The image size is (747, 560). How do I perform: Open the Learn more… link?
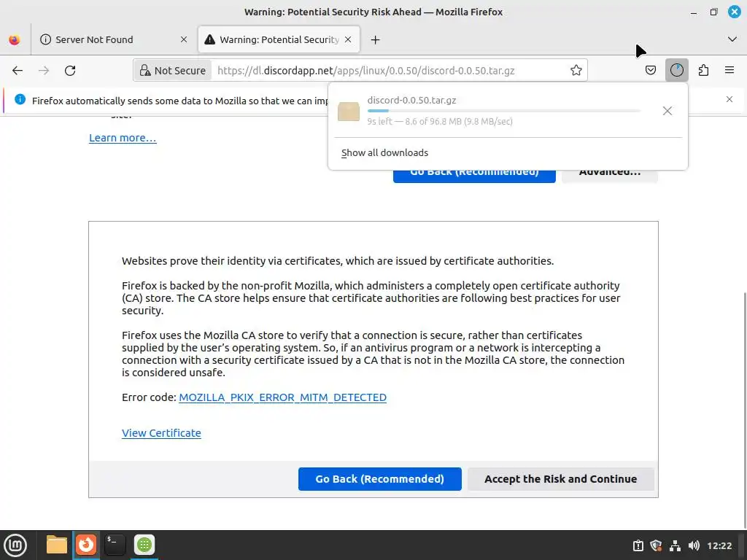(123, 138)
